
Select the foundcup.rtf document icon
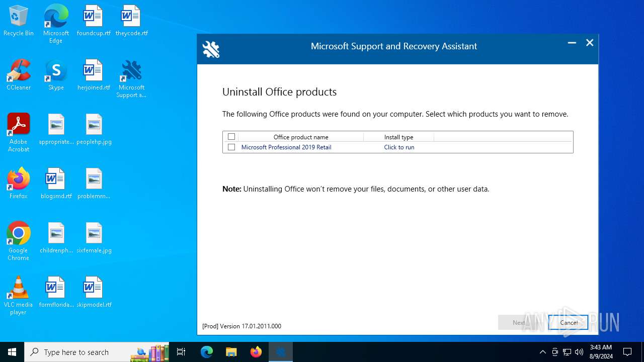pyautogui.click(x=94, y=21)
